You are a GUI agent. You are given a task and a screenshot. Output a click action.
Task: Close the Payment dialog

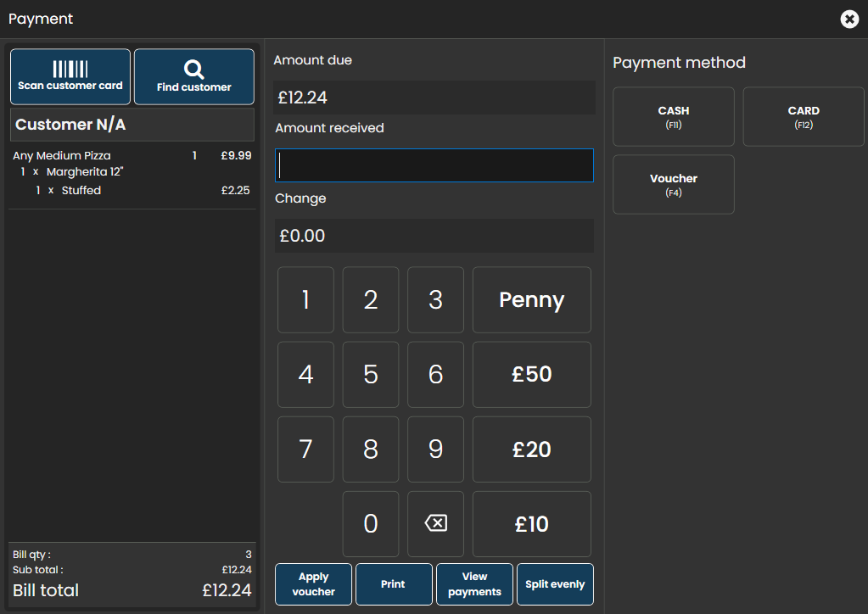[849, 19]
